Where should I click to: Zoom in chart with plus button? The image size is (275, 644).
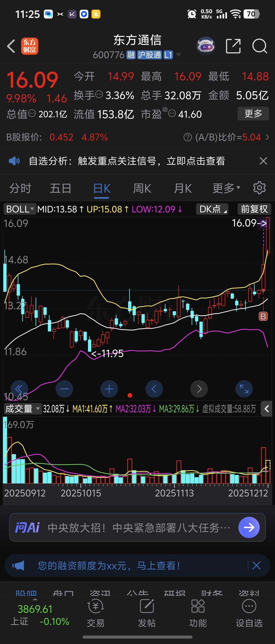point(109,389)
